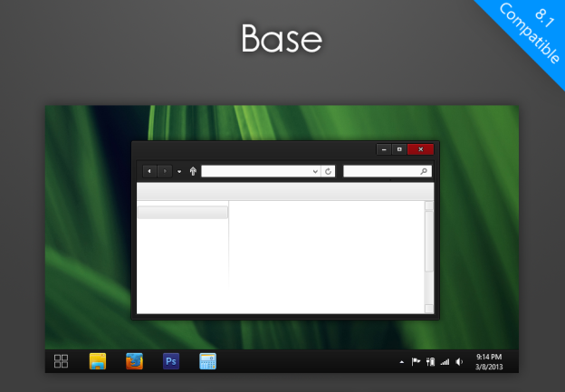
Task: Go forward in Explorer navigation
Action: tap(165, 171)
